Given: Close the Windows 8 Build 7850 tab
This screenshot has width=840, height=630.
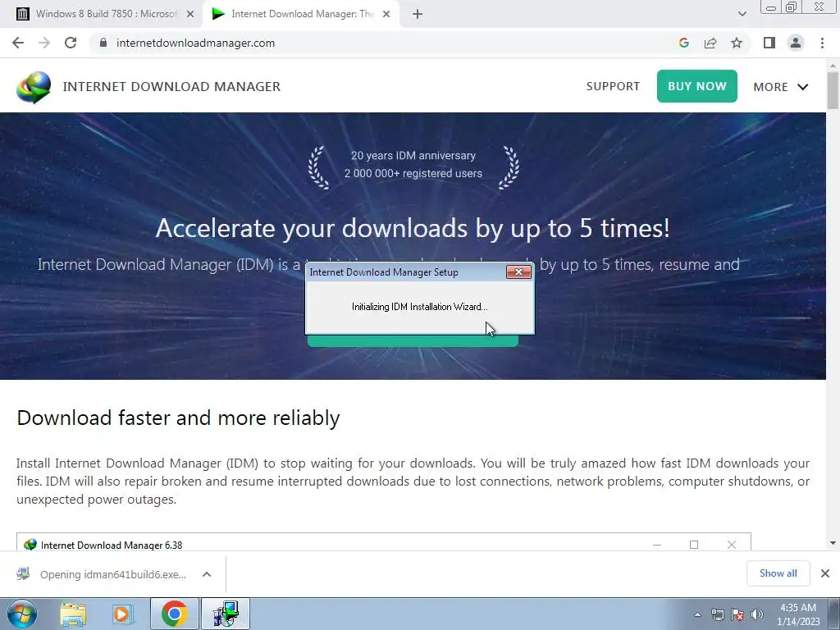Looking at the screenshot, I should pos(190,15).
